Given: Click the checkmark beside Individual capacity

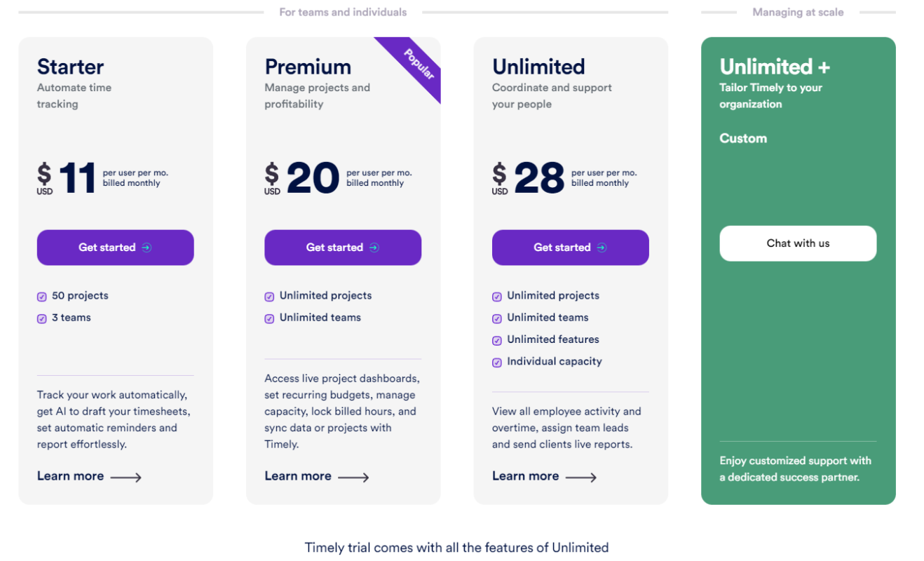Looking at the screenshot, I should 497,363.
